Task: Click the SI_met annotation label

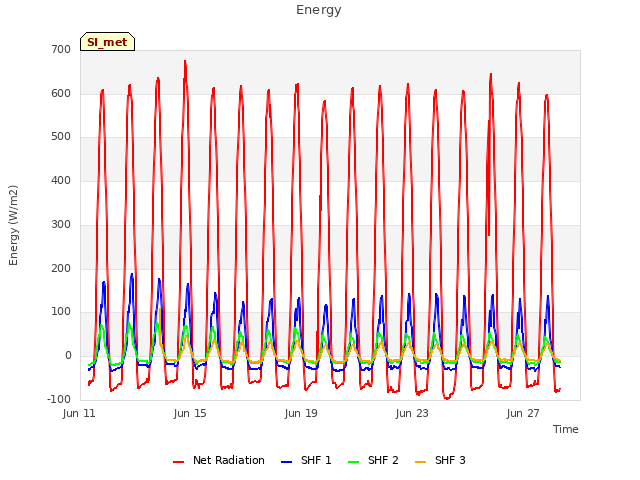Action: [107, 42]
